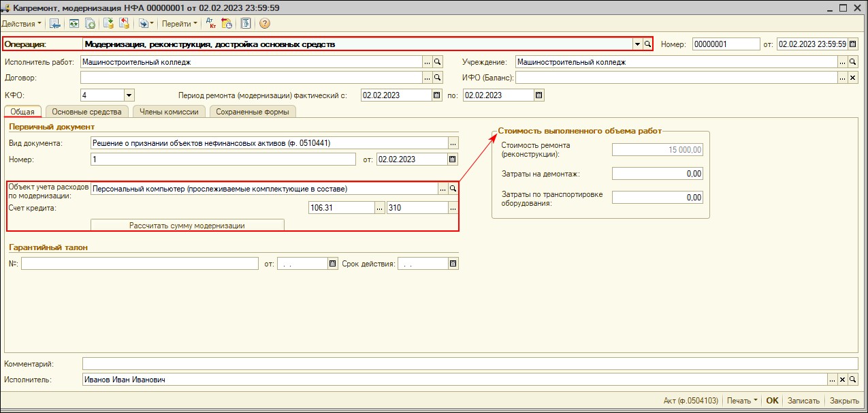The width and height of the screenshot is (868, 413).
Task: Expand the Операция dropdown arrow
Action: tap(638, 44)
